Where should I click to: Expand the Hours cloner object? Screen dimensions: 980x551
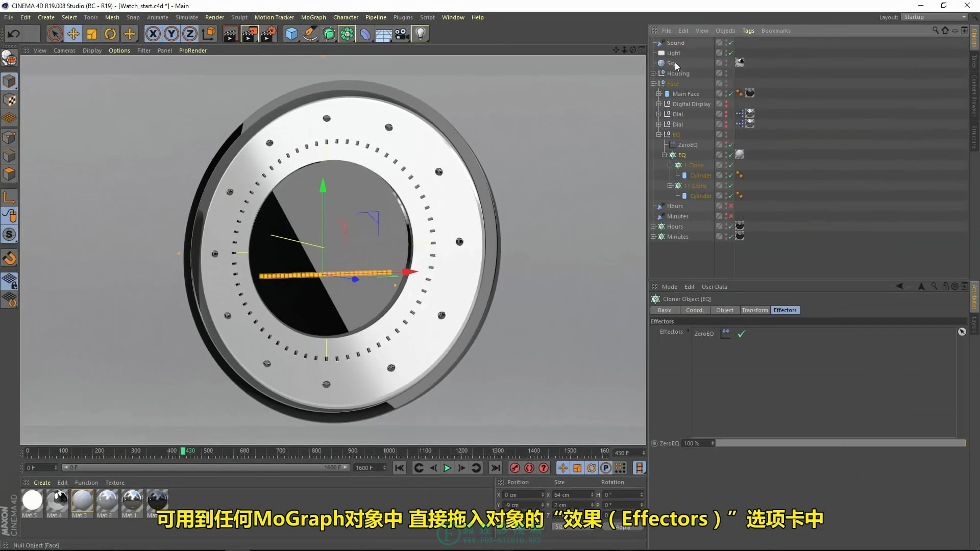point(653,227)
